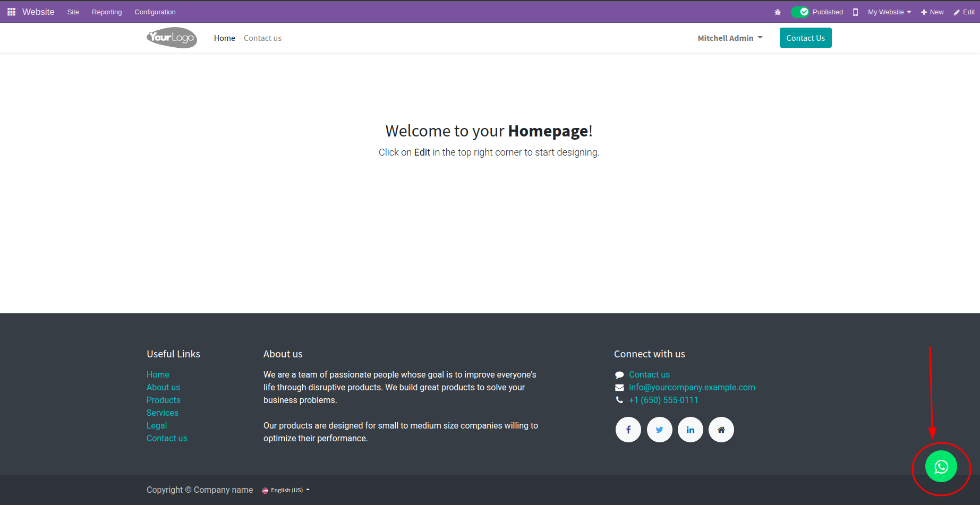Open the WhatsApp chat floating button

[941, 466]
